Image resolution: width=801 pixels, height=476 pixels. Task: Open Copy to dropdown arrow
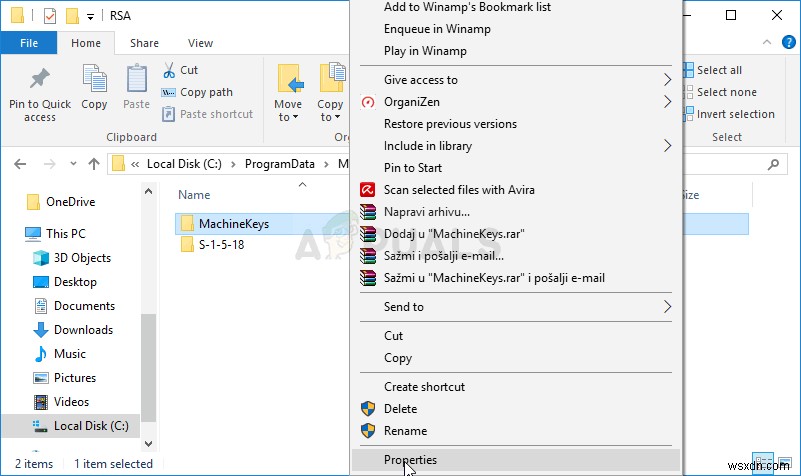click(x=337, y=117)
